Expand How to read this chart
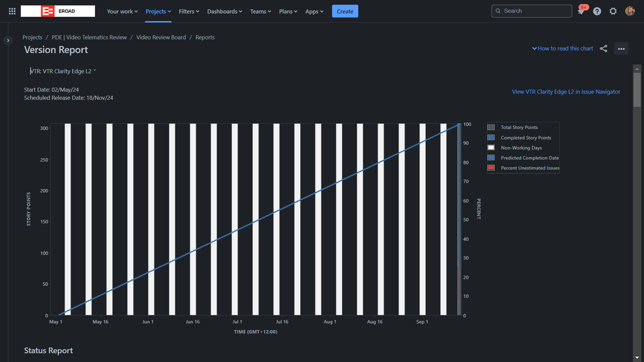644x362 pixels. (x=563, y=48)
